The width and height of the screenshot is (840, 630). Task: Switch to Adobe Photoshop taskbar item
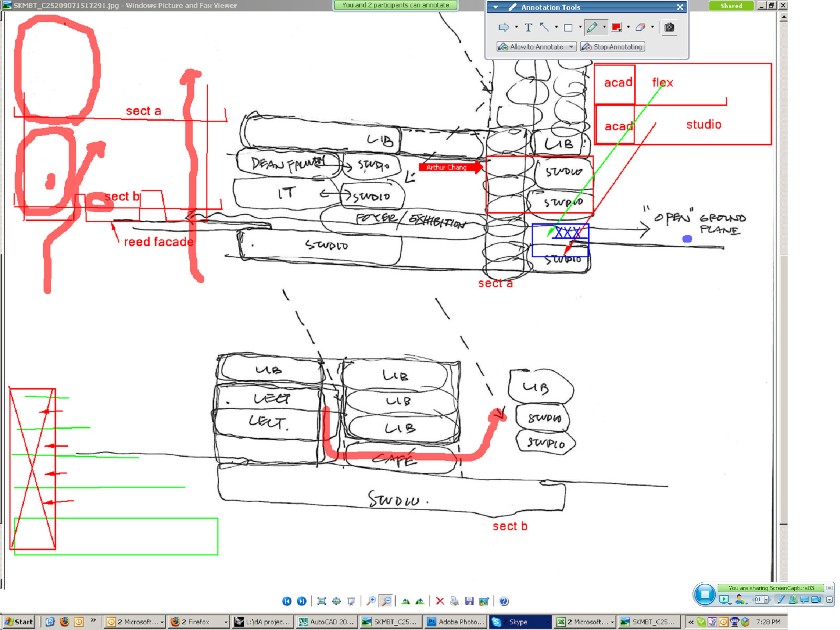pos(456,622)
